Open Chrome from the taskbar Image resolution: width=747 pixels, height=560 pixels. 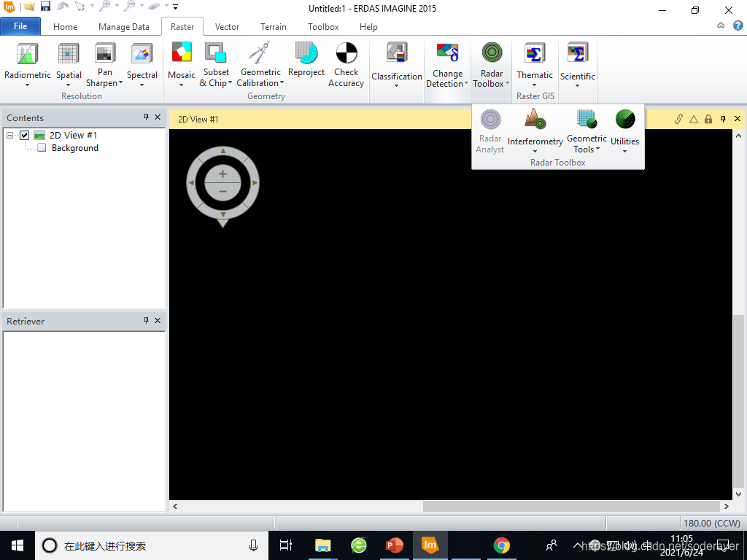501,545
